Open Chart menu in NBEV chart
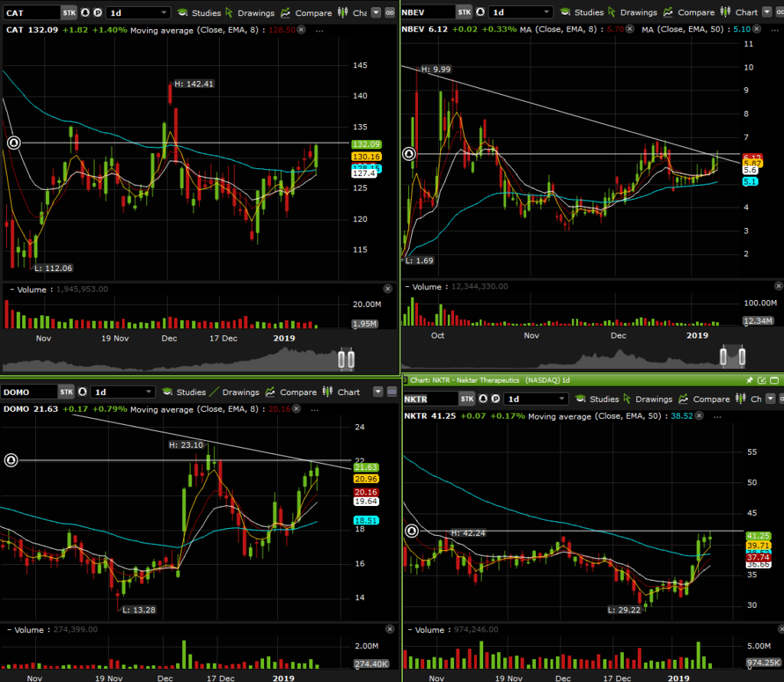Image resolution: width=784 pixels, height=682 pixels. tap(740, 12)
